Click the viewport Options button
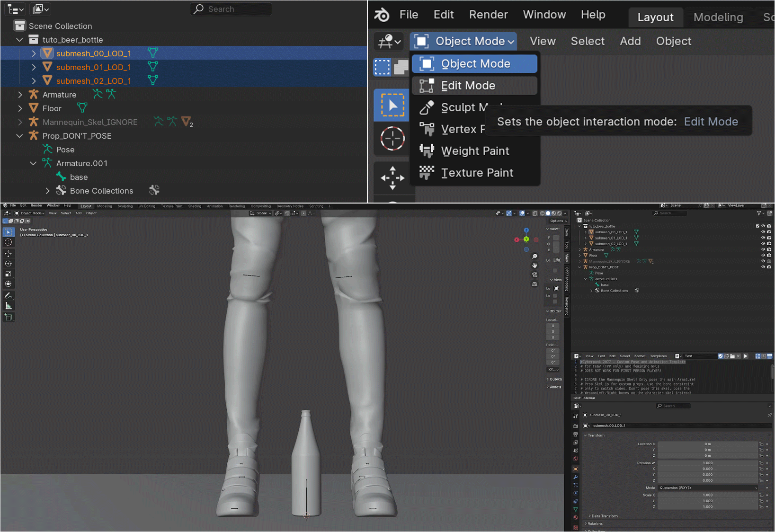 tap(558, 221)
